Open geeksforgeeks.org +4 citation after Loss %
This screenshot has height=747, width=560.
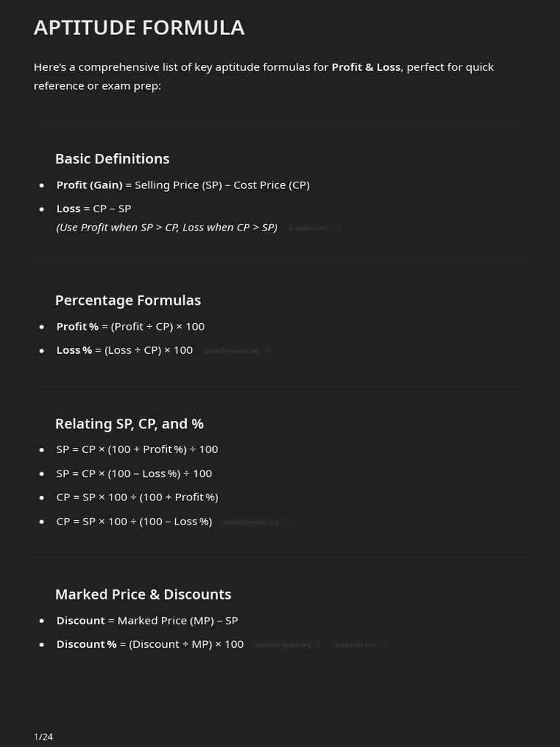point(237,351)
